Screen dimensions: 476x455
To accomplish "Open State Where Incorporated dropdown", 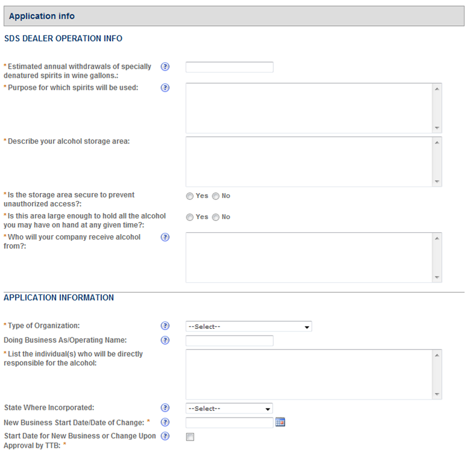I will pyautogui.click(x=229, y=409).
